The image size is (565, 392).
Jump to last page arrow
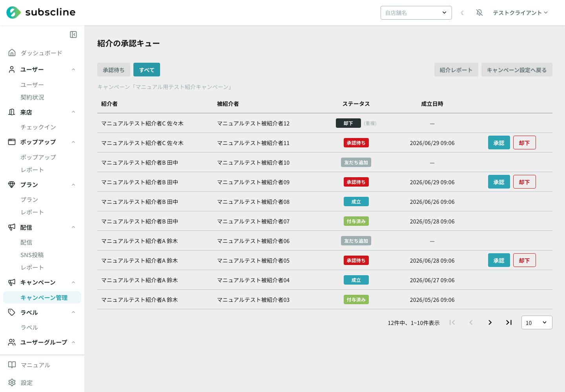pos(509,322)
